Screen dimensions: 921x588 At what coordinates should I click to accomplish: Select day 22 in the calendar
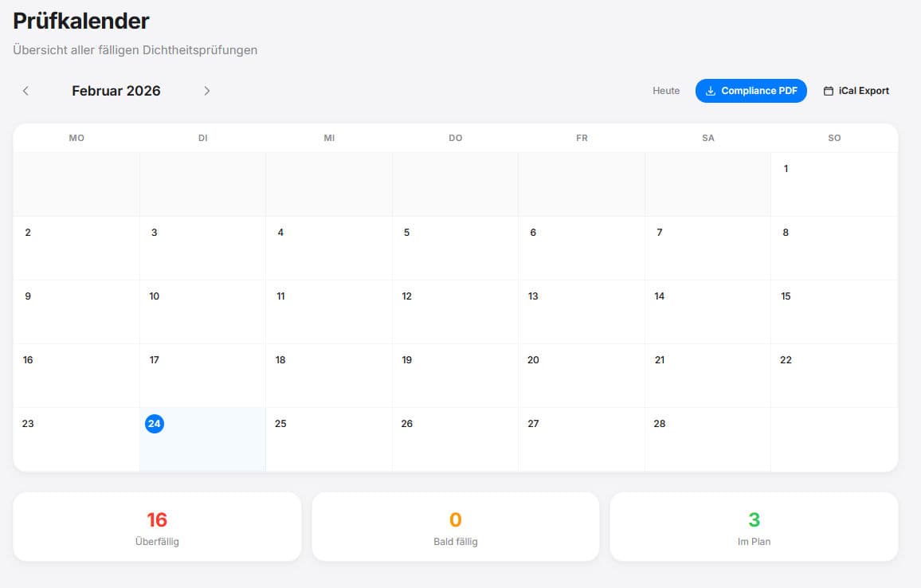pyautogui.click(x=834, y=376)
